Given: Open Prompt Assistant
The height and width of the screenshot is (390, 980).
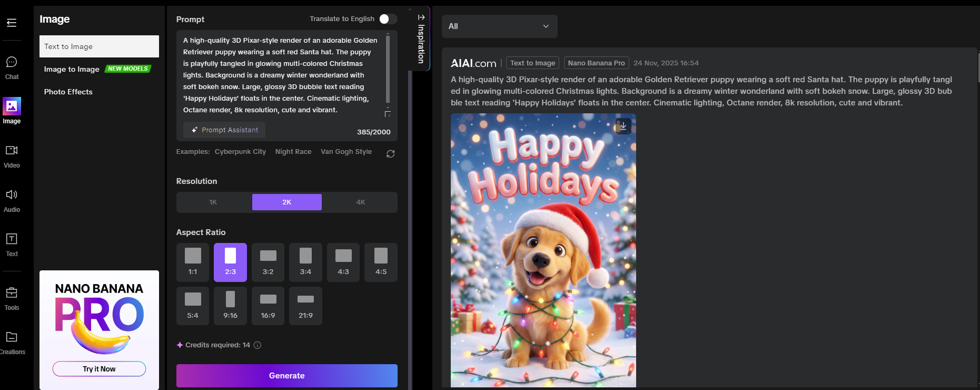Looking at the screenshot, I should pos(224,130).
